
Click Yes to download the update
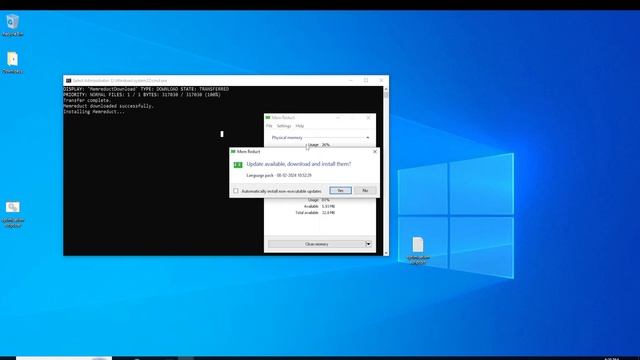pos(340,191)
